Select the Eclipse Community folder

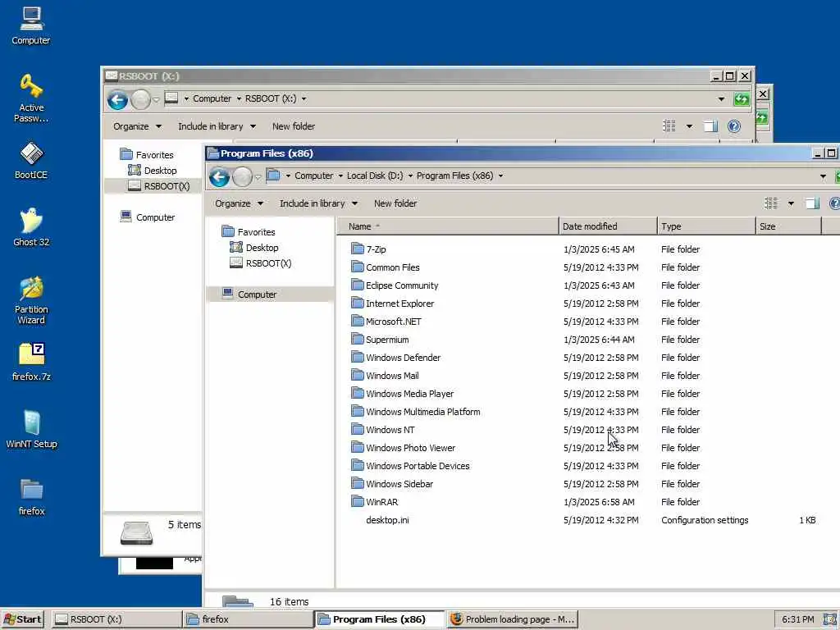tap(395, 285)
